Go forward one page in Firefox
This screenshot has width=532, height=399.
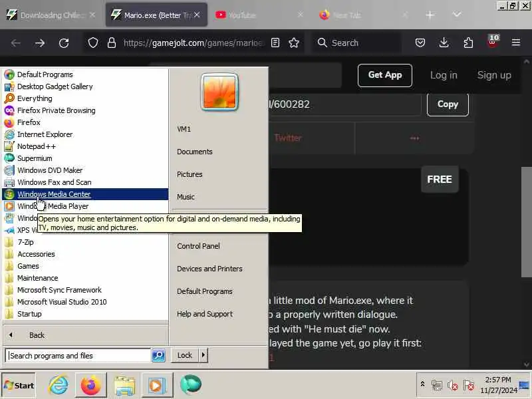pos(40,43)
